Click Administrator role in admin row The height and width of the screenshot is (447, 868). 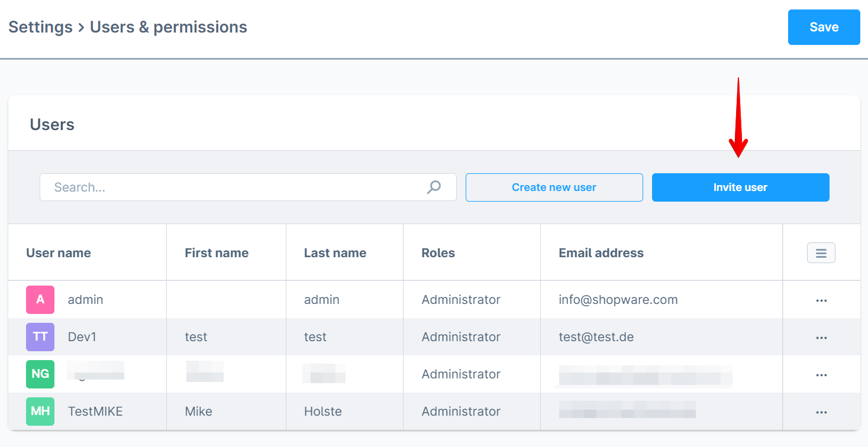coord(461,300)
